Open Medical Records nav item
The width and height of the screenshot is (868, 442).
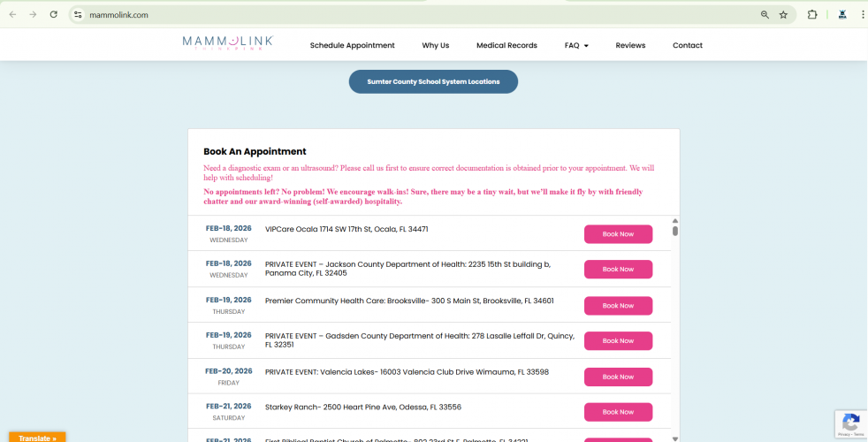click(x=506, y=45)
